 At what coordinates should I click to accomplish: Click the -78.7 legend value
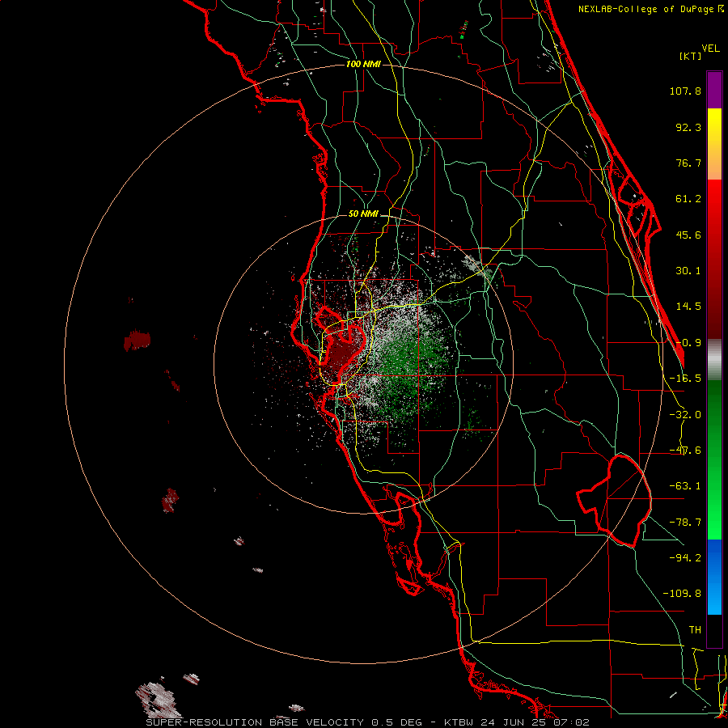685,523
